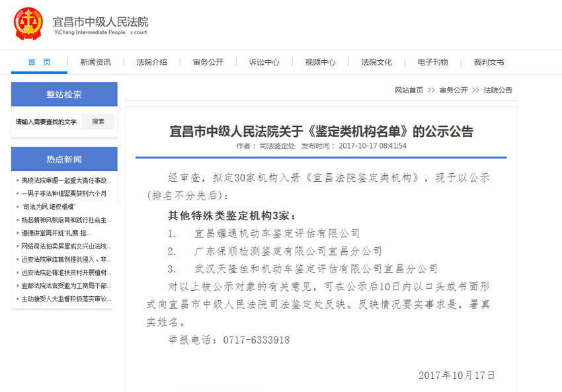The width and height of the screenshot is (562, 392).
Task: Open the 诉讼中心 section
Action: (264, 62)
